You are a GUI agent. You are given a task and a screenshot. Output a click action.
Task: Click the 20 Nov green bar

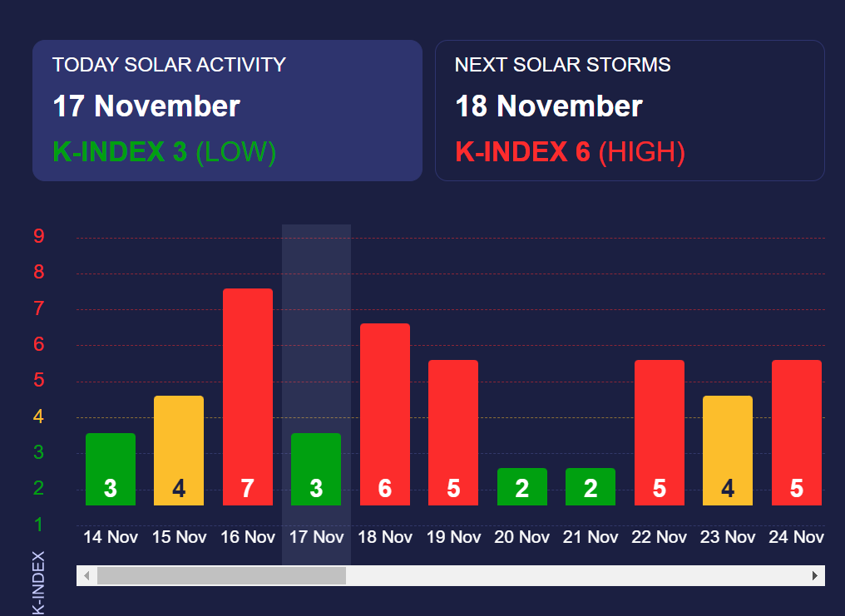pyautogui.click(x=522, y=486)
